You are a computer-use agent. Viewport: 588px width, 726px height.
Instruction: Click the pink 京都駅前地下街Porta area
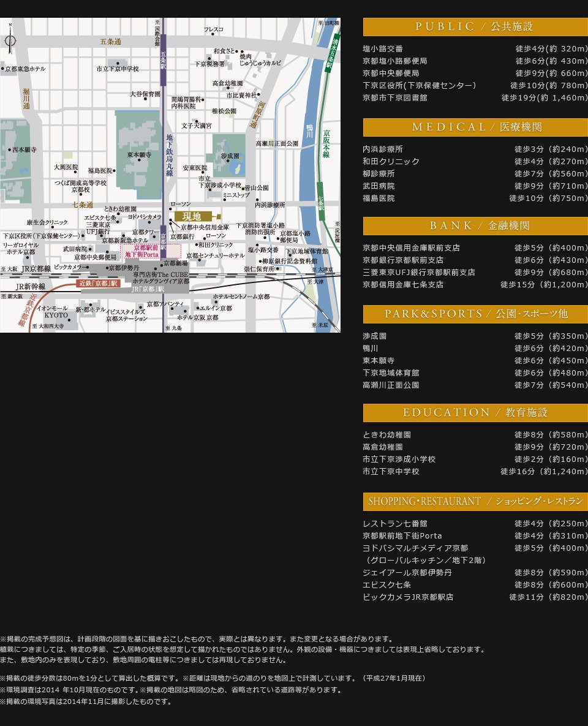coord(141,251)
